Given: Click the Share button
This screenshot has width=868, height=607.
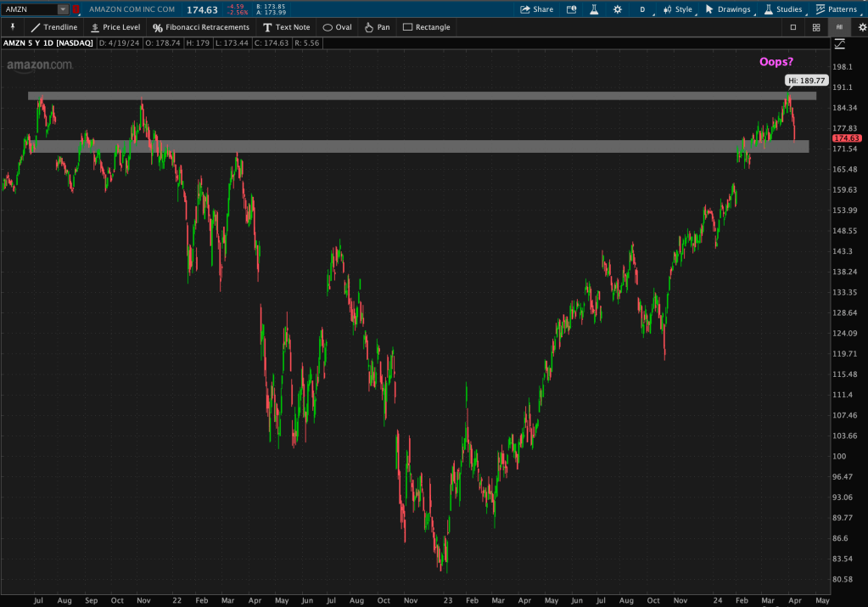Looking at the screenshot, I should pyautogui.click(x=536, y=9).
